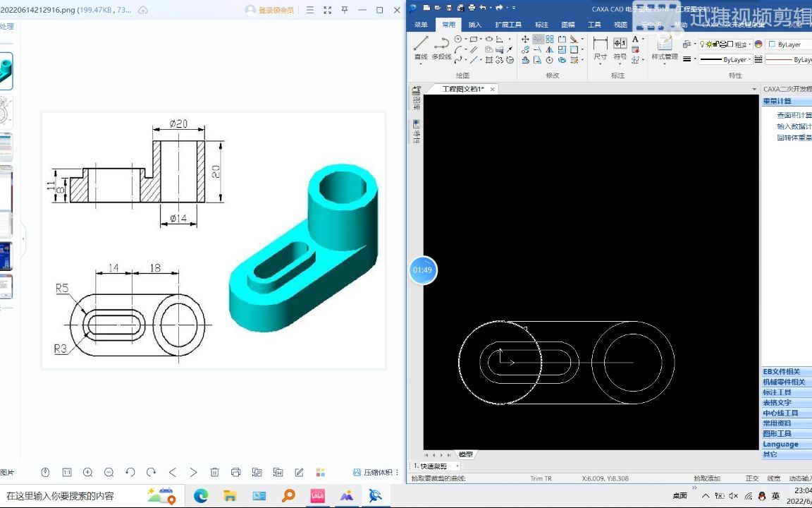
Task: Select the move tool in 修改 group
Action: pyautogui.click(x=525, y=40)
